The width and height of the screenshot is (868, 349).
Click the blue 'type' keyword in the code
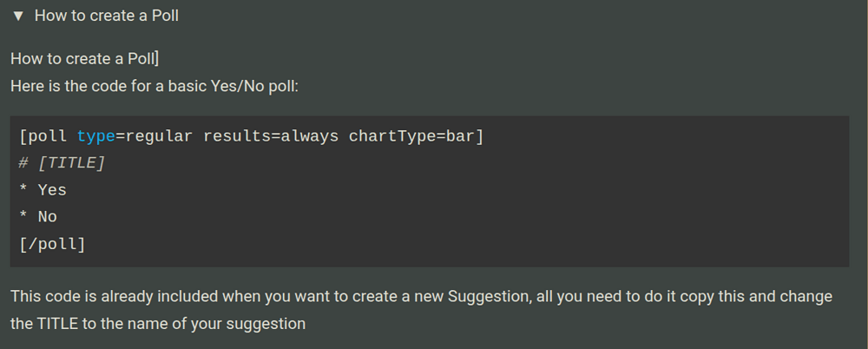(x=95, y=136)
